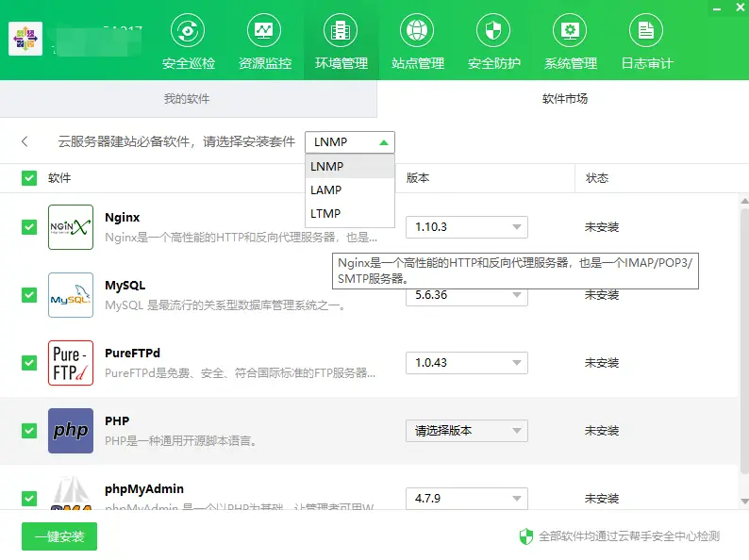Viewport: 749px width, 560px height.
Task: Click the phpMyAdmin software name
Action: pos(144,489)
